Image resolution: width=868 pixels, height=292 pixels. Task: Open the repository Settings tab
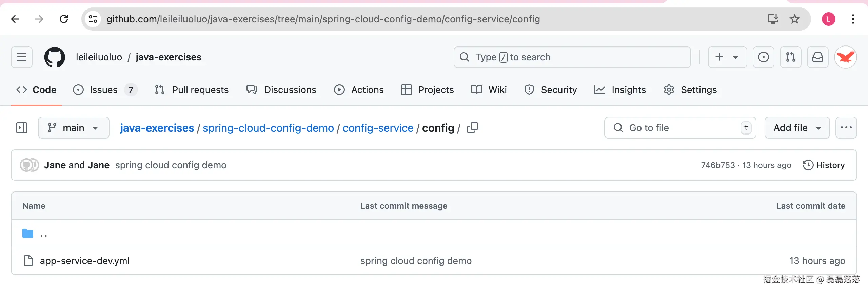690,90
